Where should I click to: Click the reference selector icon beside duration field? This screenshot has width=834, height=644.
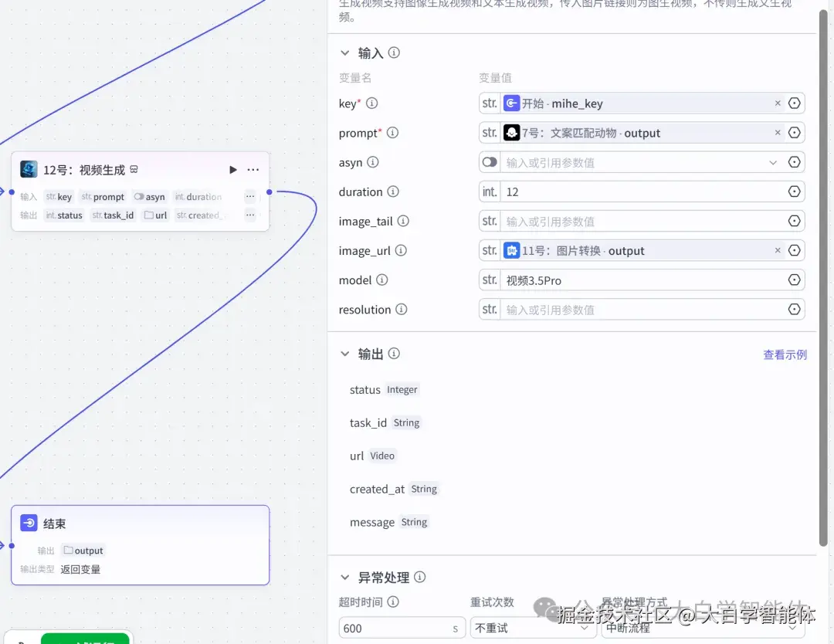pos(795,192)
